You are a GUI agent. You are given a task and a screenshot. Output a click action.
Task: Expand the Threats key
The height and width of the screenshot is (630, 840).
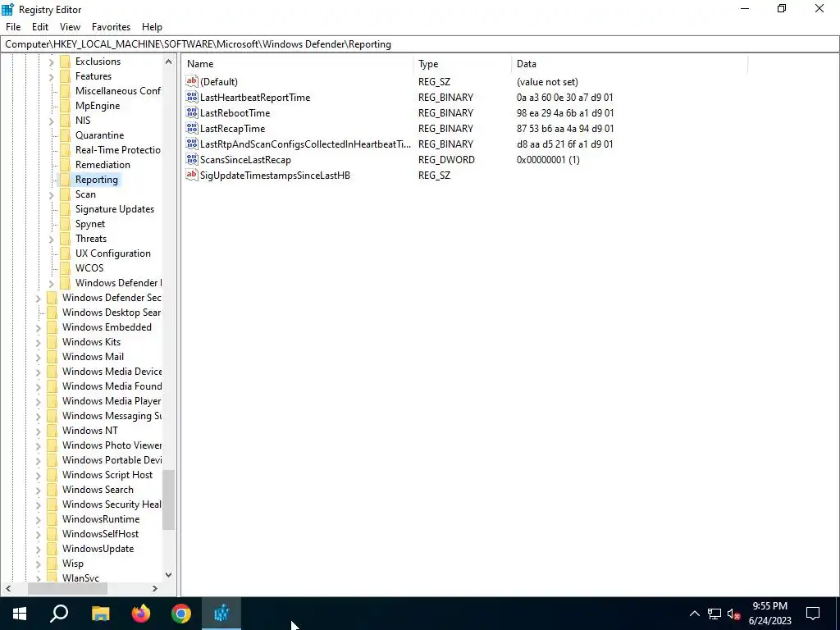(52, 240)
